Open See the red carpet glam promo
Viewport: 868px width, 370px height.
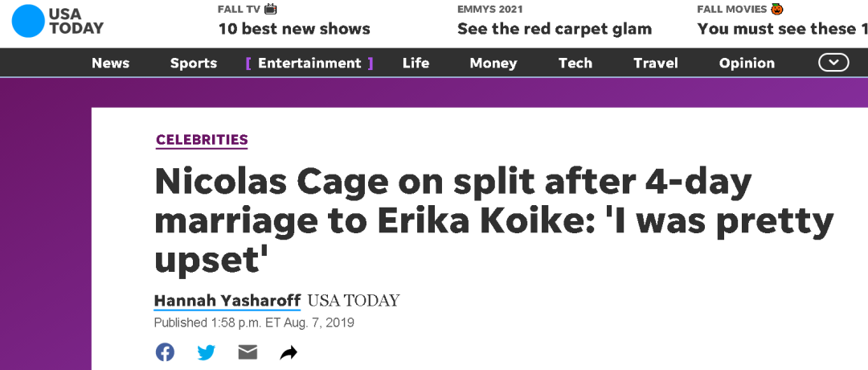554,29
